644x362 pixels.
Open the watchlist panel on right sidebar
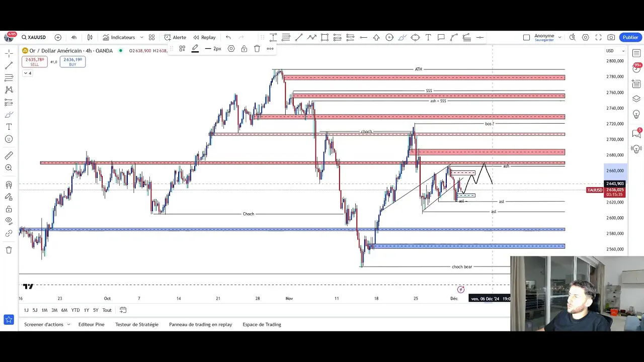(636, 53)
